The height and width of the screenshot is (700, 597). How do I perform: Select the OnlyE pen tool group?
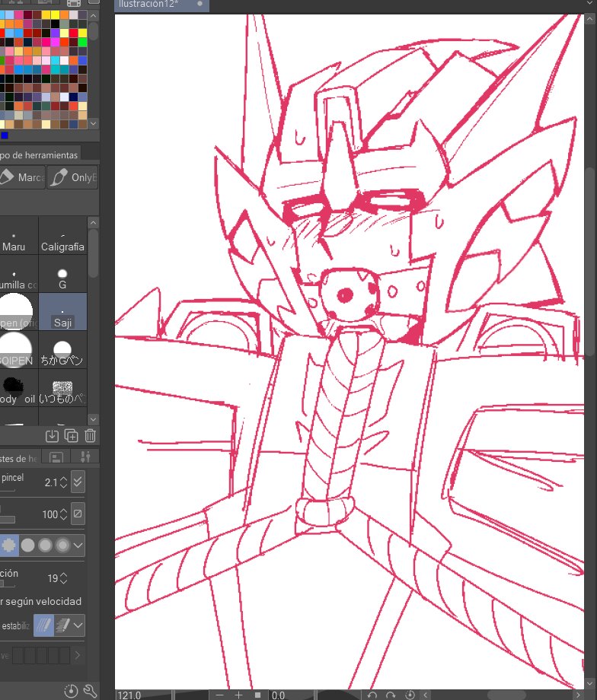pyautogui.click(x=72, y=177)
